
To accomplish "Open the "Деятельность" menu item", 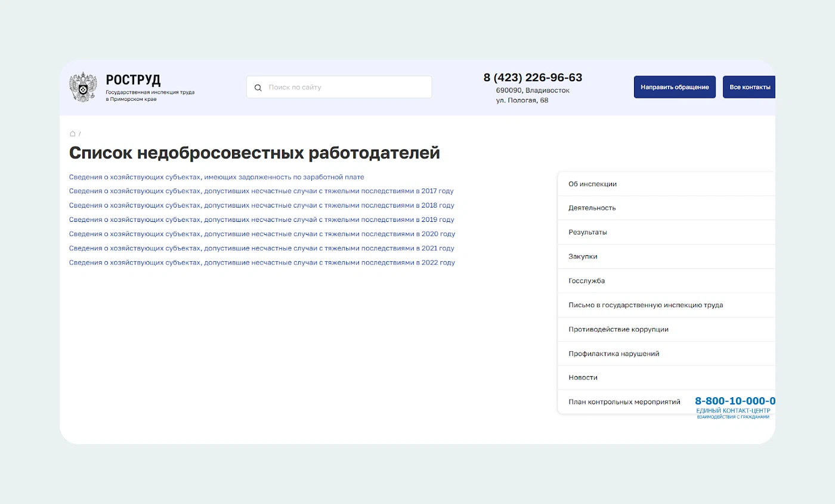I will 592,208.
